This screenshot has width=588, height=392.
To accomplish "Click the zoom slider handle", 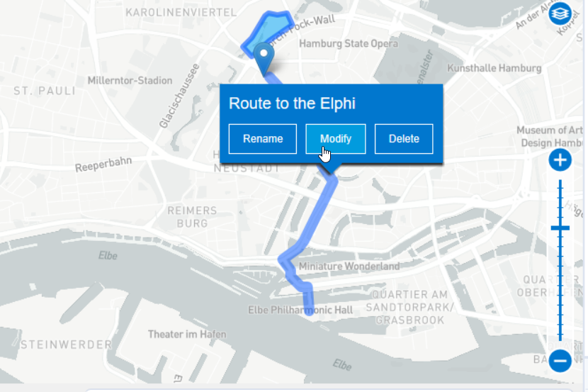I will [560, 228].
